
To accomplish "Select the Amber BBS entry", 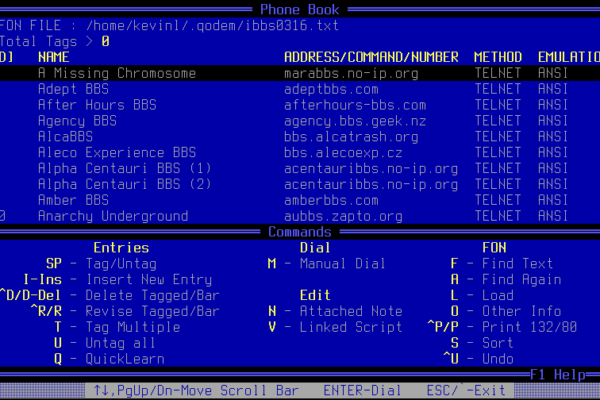I will (73, 201).
